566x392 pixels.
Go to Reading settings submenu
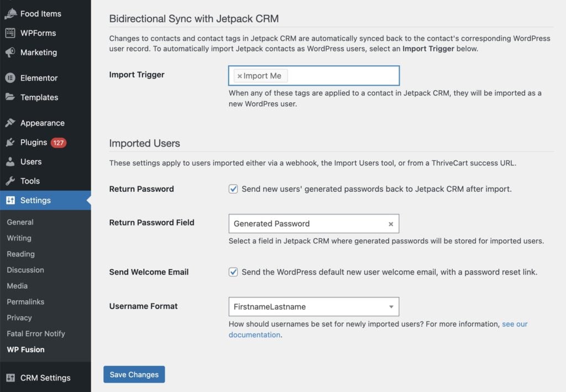[x=20, y=254]
